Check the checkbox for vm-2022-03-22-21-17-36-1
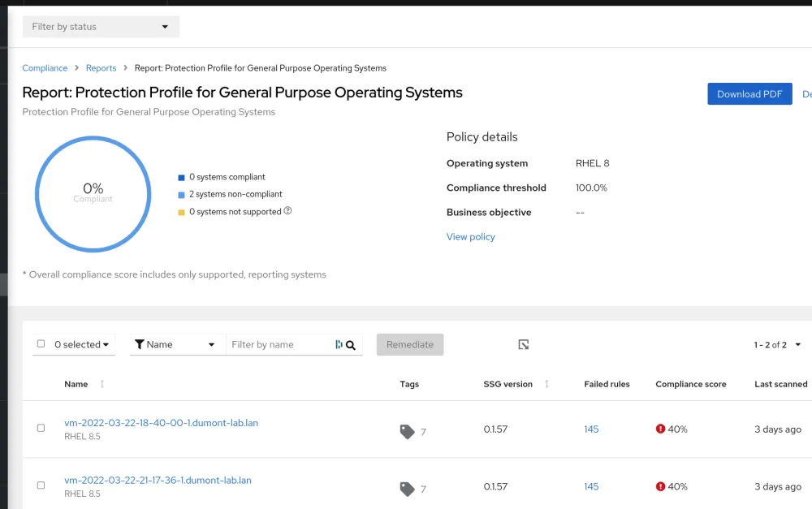This screenshot has width=812, height=509. click(41, 485)
